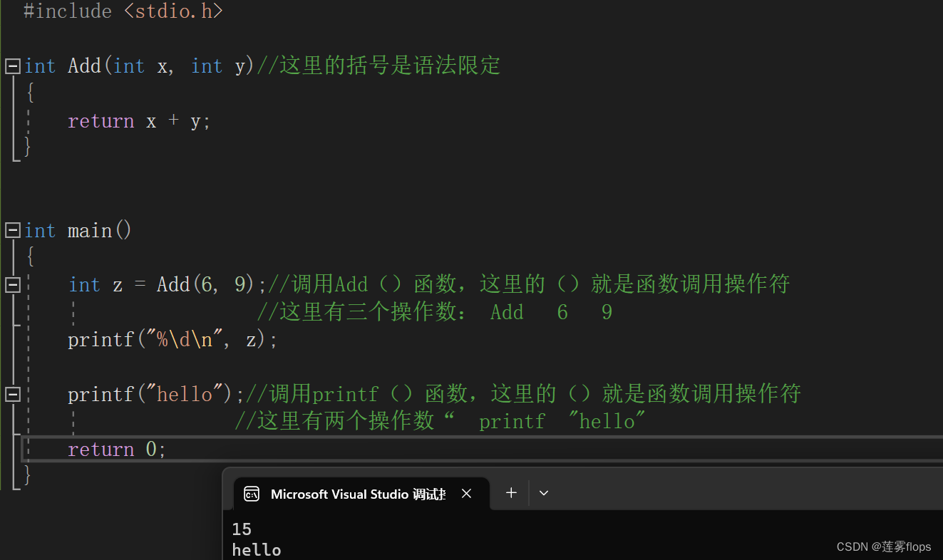Click the Add function name in its definition
Screen dimensions: 943x560
(x=85, y=66)
